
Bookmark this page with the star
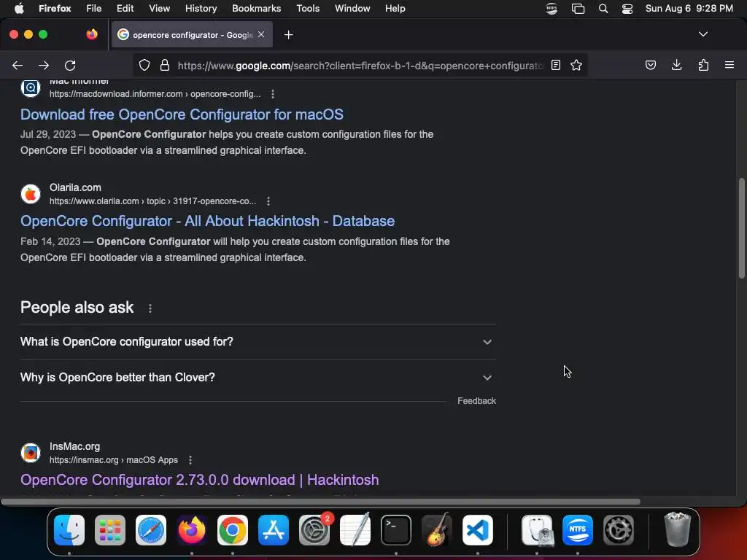[576, 65]
